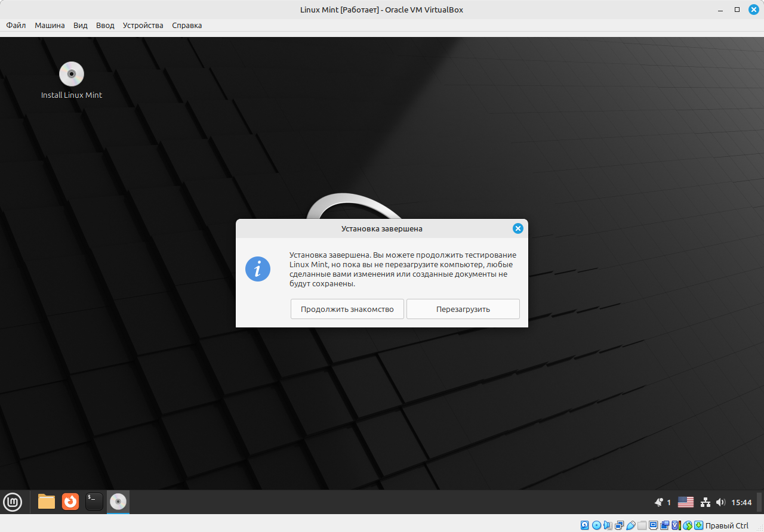Image resolution: width=764 pixels, height=532 pixels.
Task: Open the network connection tray icon
Action: coord(706,502)
